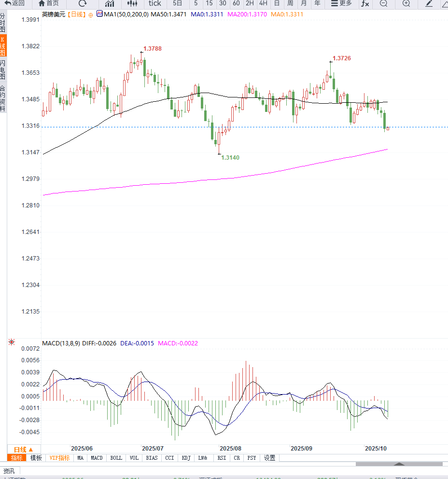Click the MA50:1.3471 value label
Viewport: 448px width, 479px height.
coord(168,14)
